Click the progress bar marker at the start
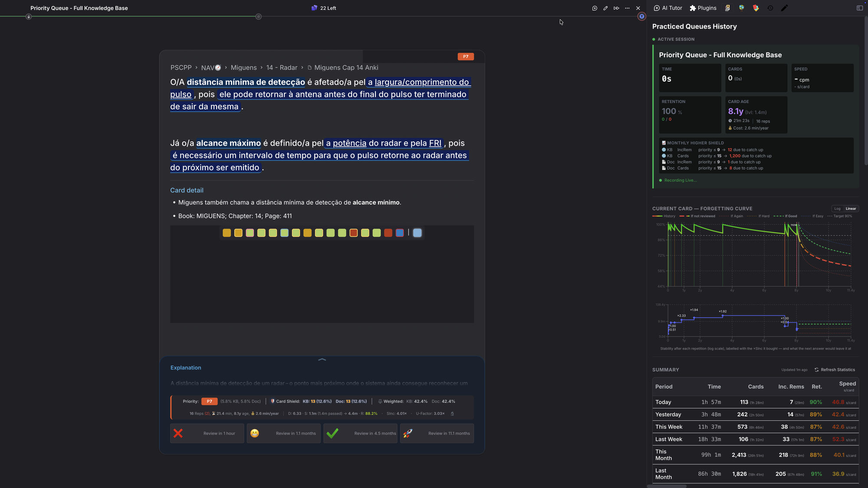This screenshot has width=868, height=488. [x=29, y=16]
